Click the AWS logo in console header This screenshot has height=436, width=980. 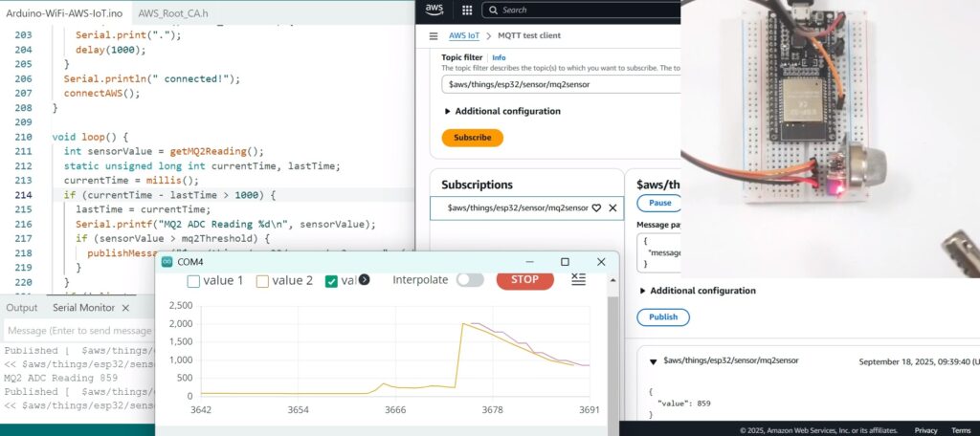[434, 10]
